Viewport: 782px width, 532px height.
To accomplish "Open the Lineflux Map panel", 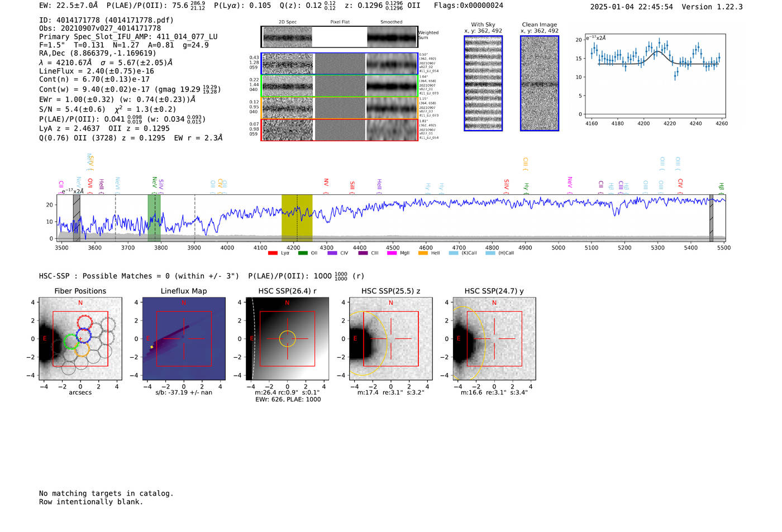I will point(184,339).
